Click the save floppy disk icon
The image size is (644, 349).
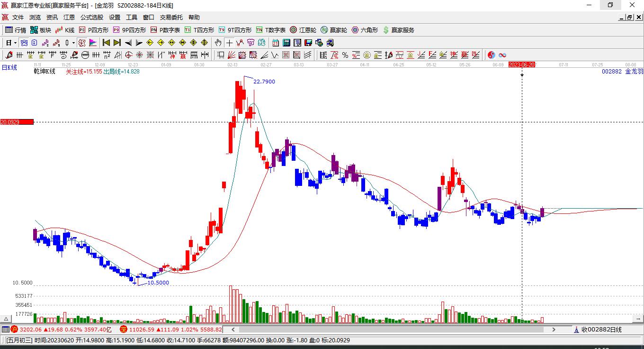308,43
